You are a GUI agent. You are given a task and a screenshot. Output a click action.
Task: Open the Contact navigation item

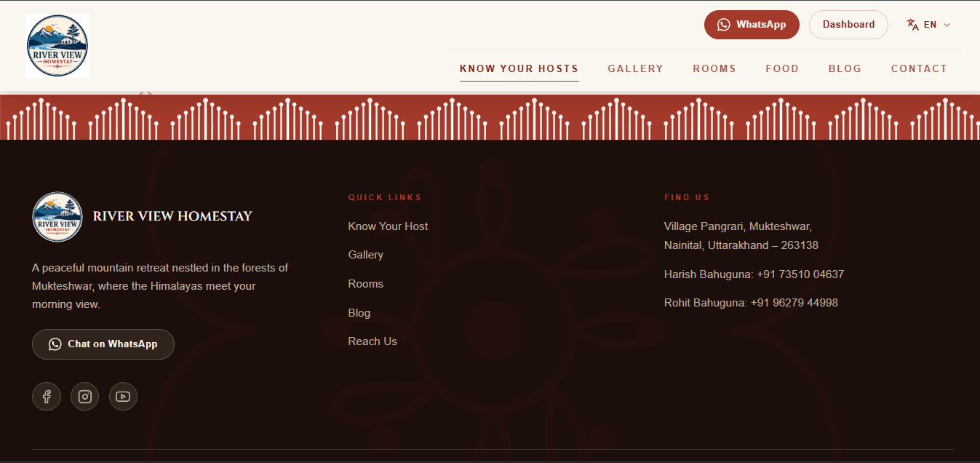(920, 68)
